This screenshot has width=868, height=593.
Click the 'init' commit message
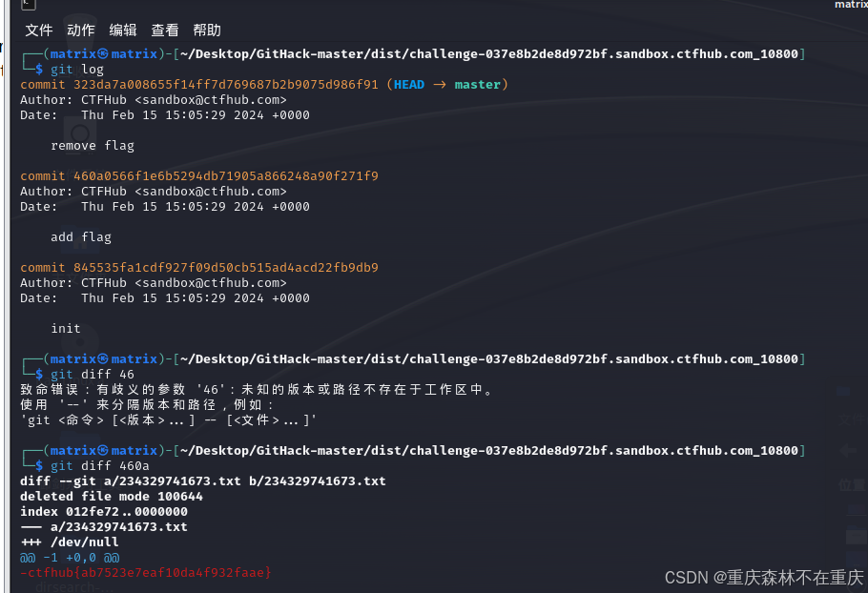click(65, 329)
